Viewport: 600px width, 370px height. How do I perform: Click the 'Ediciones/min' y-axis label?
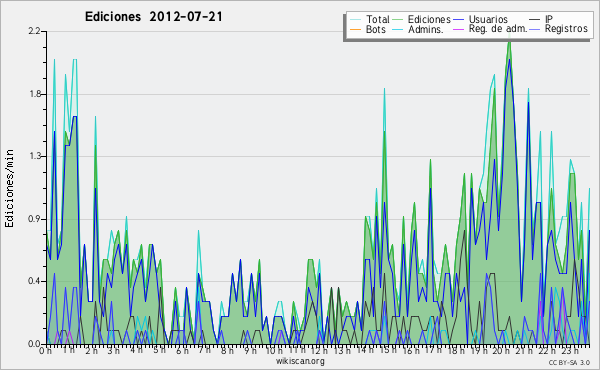point(9,188)
